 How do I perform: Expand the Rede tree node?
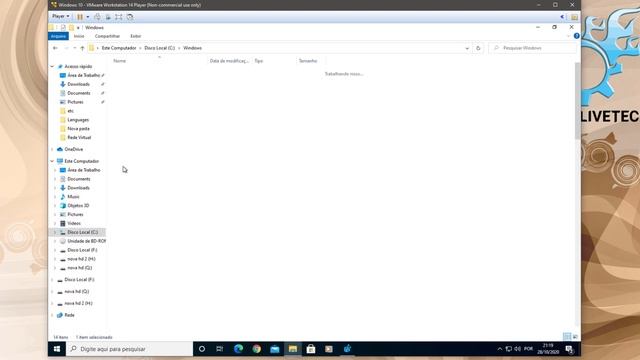coord(52,315)
